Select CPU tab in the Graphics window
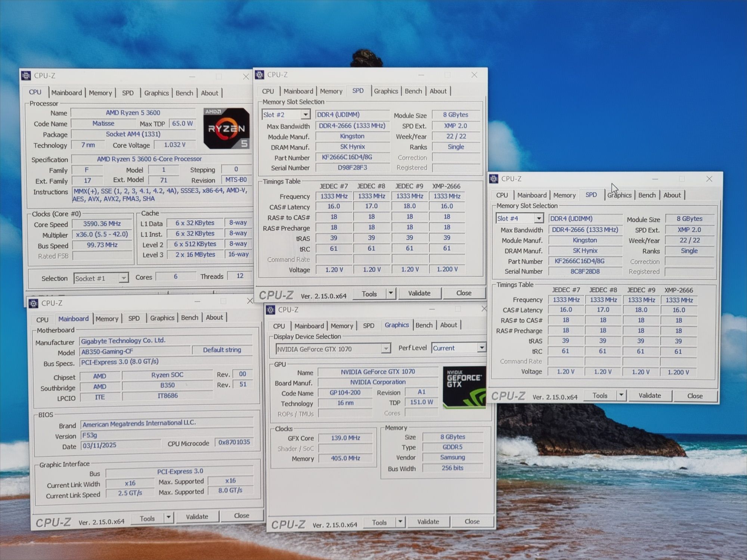Screen dimensions: 747x560 [279, 326]
